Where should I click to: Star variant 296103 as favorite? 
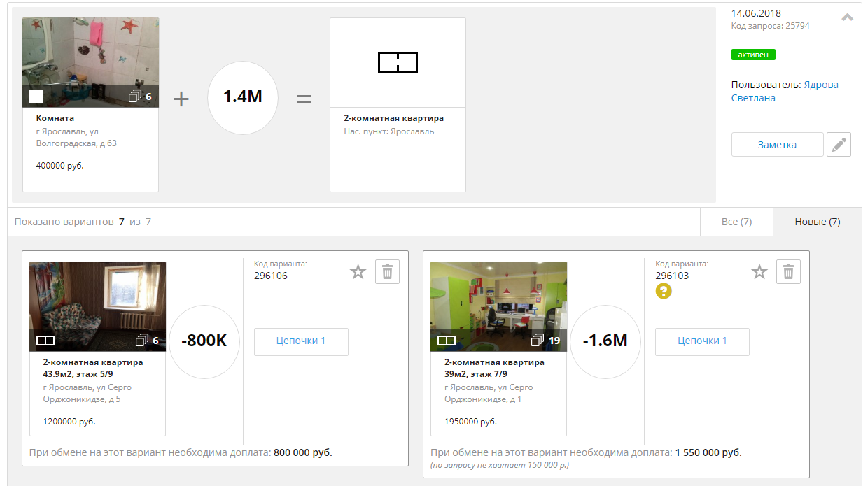(759, 272)
